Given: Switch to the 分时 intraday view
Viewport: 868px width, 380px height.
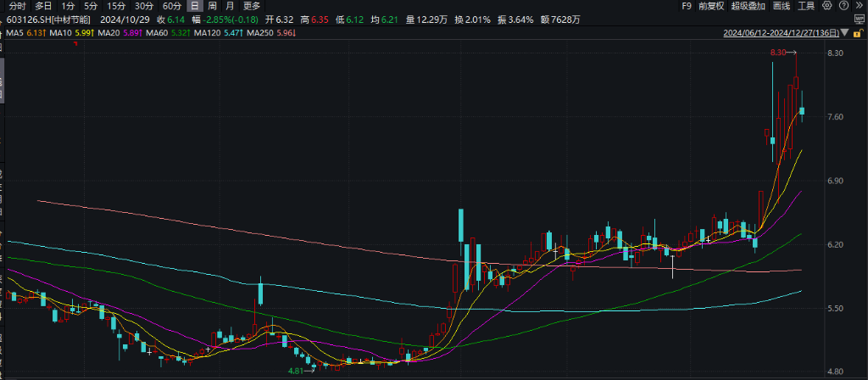Looking at the screenshot, I should coord(17,6).
